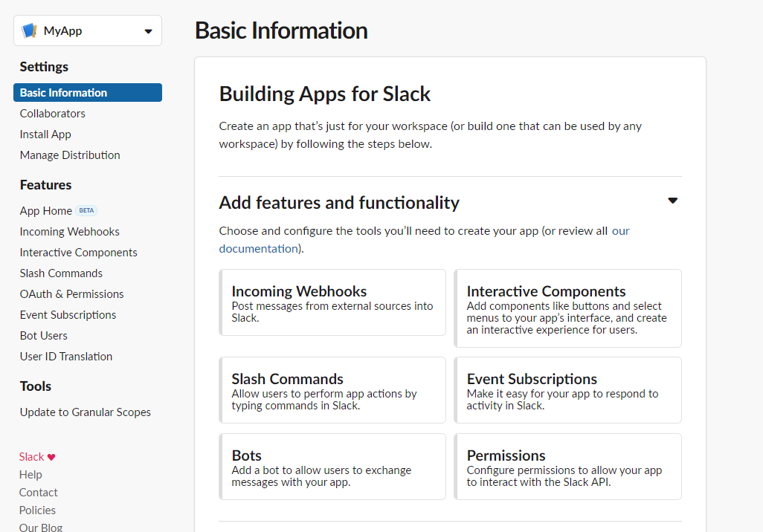Open the MyApp app selector dropdown
This screenshot has height=532, width=763.
[88, 30]
